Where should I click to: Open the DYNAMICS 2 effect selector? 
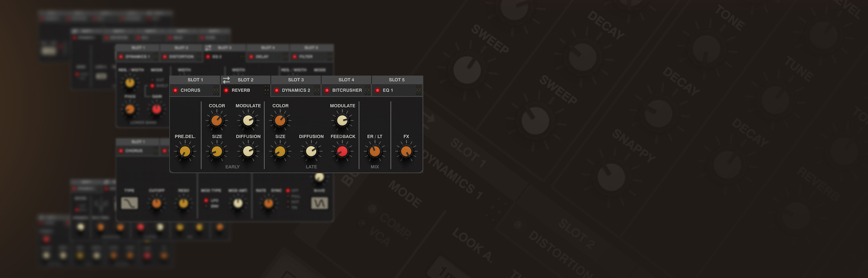click(x=296, y=90)
